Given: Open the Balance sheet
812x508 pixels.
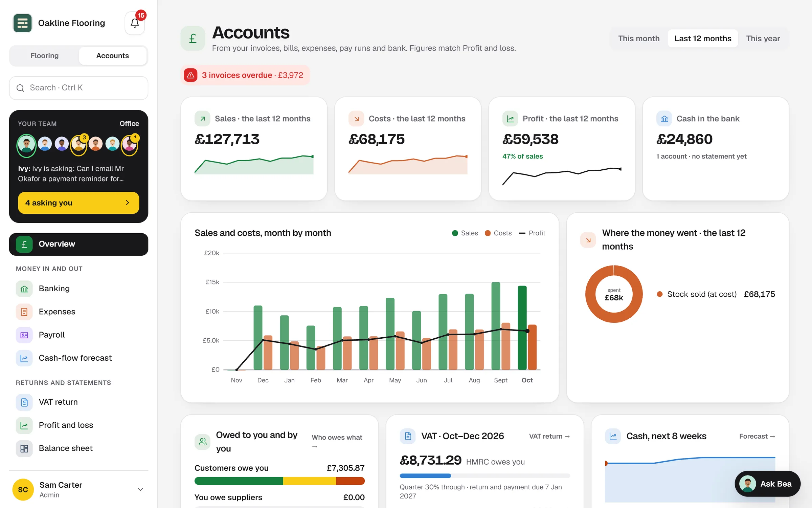Looking at the screenshot, I should (78, 448).
